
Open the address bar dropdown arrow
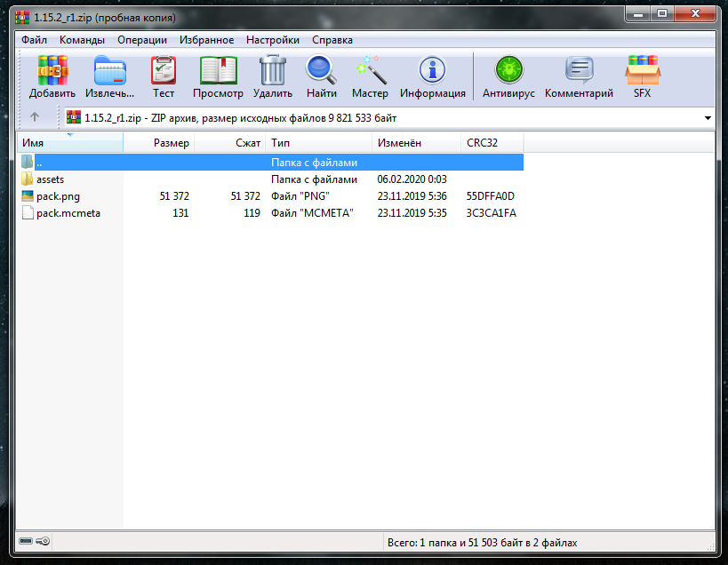click(x=708, y=118)
